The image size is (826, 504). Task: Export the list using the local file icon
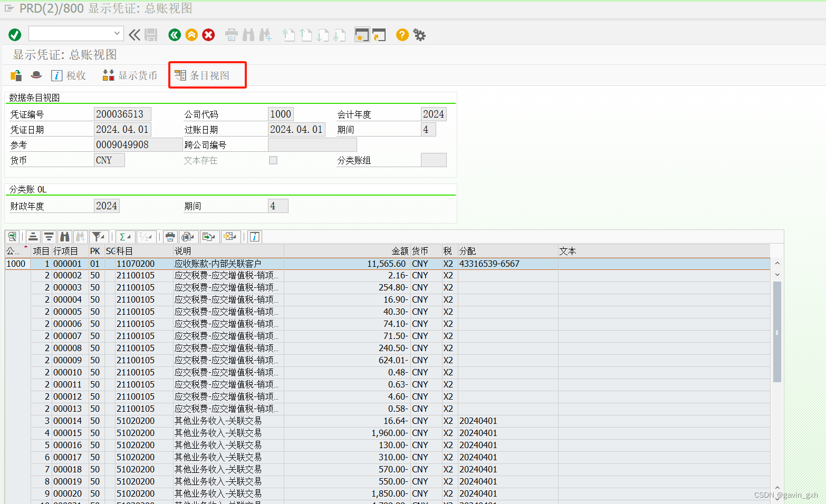point(207,237)
